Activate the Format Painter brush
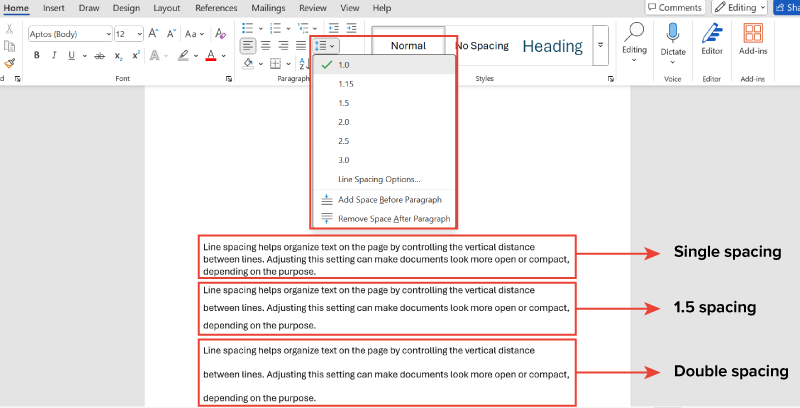The height and width of the screenshot is (408, 800). pos(9,63)
